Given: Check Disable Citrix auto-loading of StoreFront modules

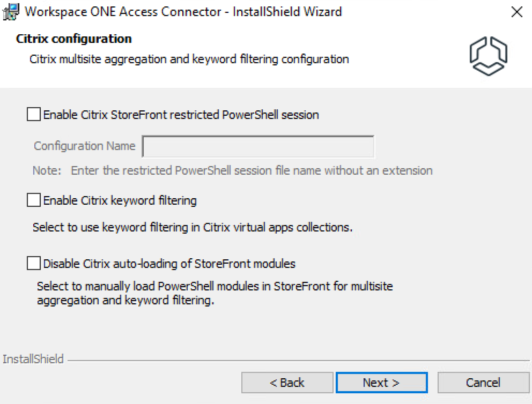Looking at the screenshot, I should coord(34,264).
